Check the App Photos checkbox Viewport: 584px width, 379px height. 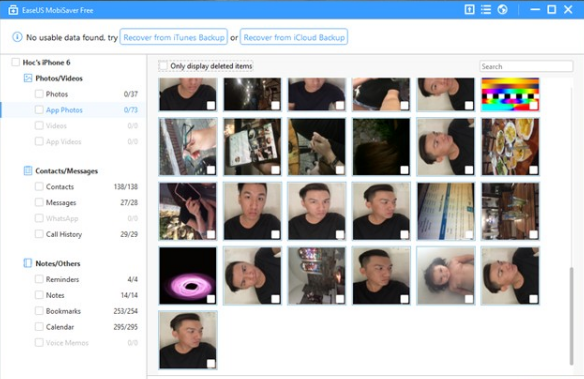point(39,109)
